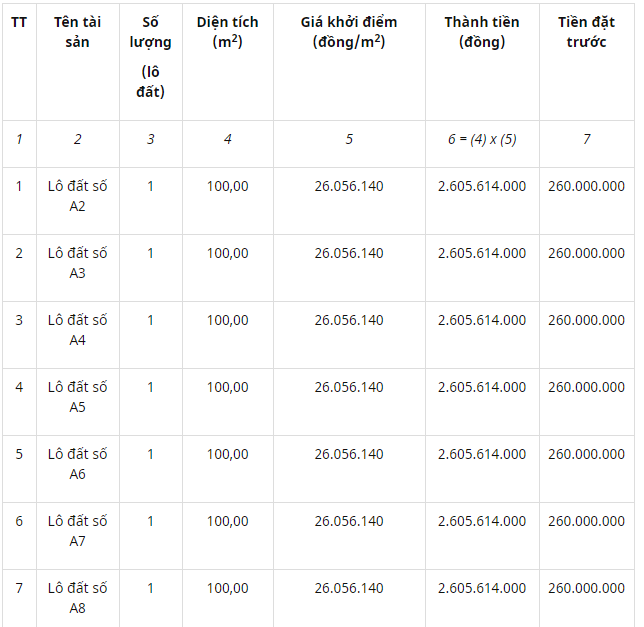Click the 'TT' column header
Screen dimensions: 644x627
[x=19, y=22]
